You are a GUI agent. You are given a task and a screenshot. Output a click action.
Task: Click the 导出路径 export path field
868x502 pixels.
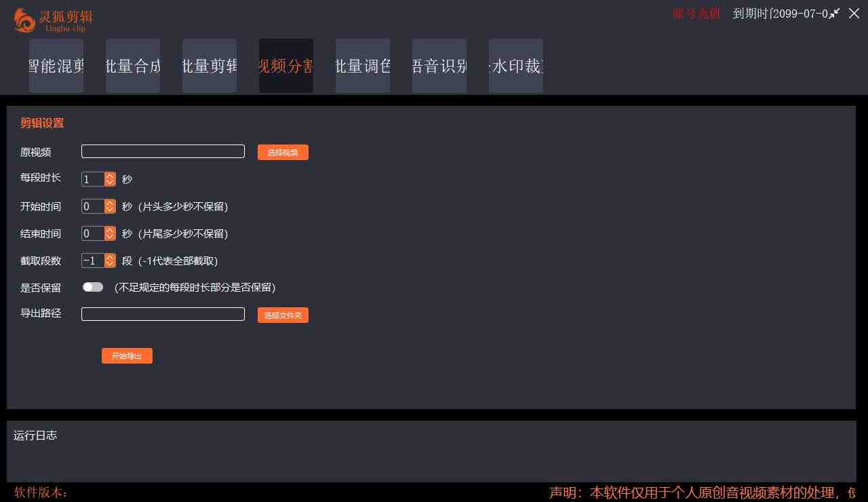[x=163, y=313]
